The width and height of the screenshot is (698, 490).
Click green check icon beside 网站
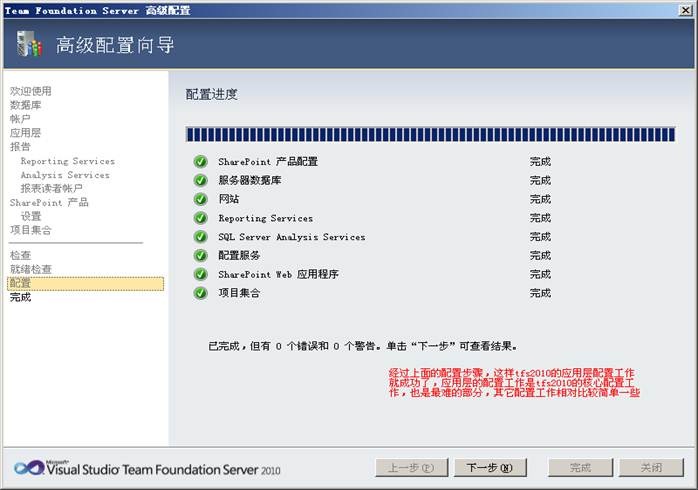tap(201, 199)
